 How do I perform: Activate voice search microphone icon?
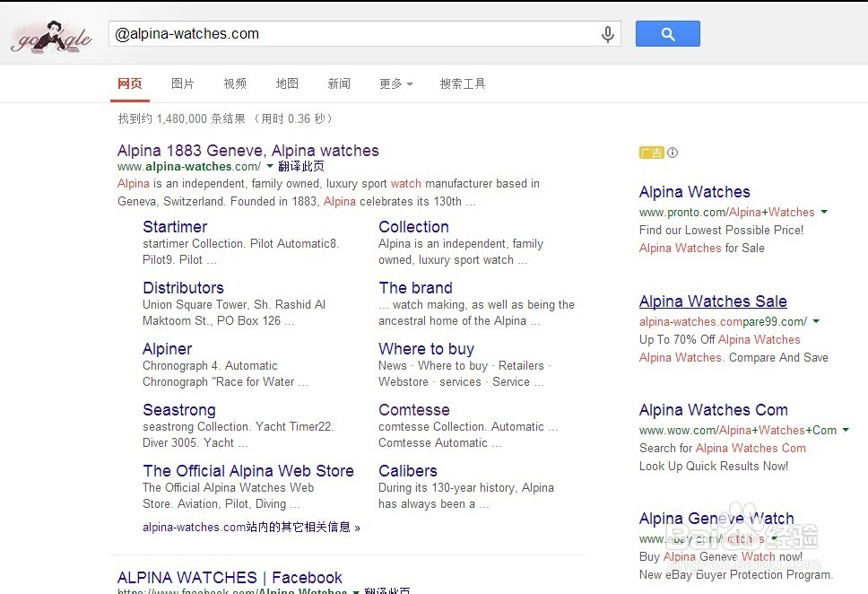click(x=607, y=34)
